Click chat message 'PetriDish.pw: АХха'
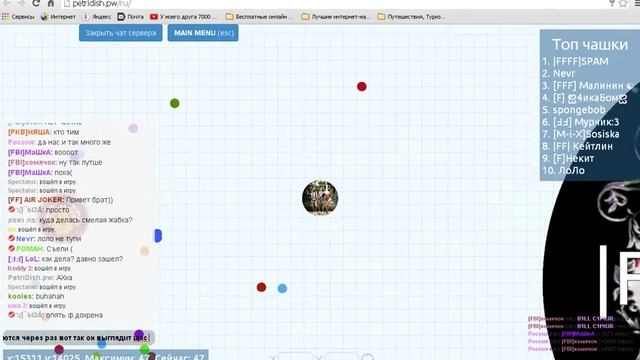This screenshot has width=640, height=360. (x=40, y=278)
